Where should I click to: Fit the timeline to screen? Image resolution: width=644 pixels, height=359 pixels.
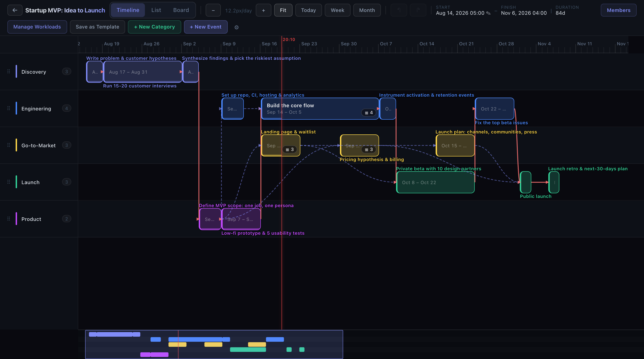(x=283, y=10)
